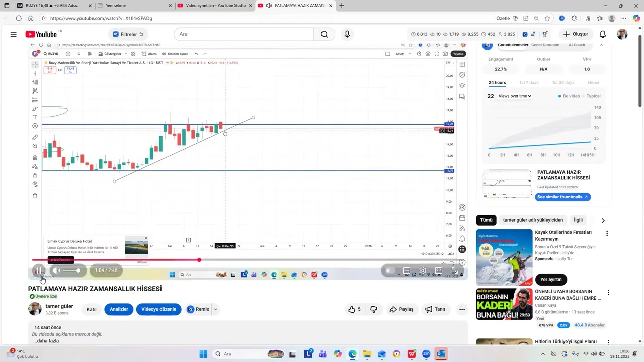Collapse the vidIQ panel with the chevron
Screen dimensions: 644x362
(601, 45)
